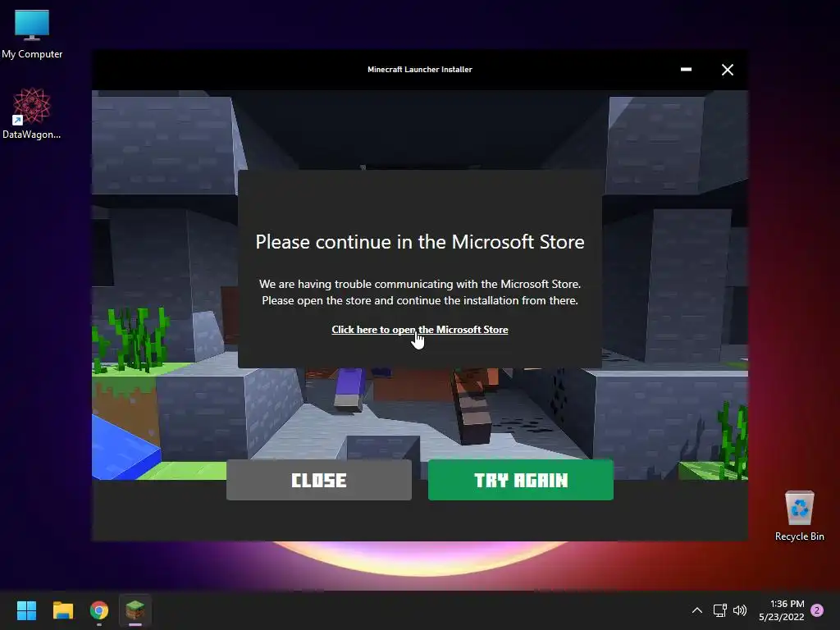840x630 pixels.
Task: Open File Explorer from the taskbar
Action: 62,610
